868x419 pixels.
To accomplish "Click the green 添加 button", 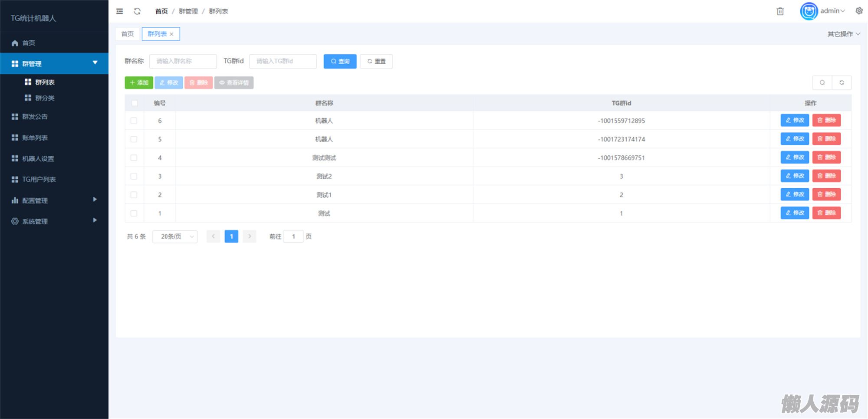I will (139, 82).
